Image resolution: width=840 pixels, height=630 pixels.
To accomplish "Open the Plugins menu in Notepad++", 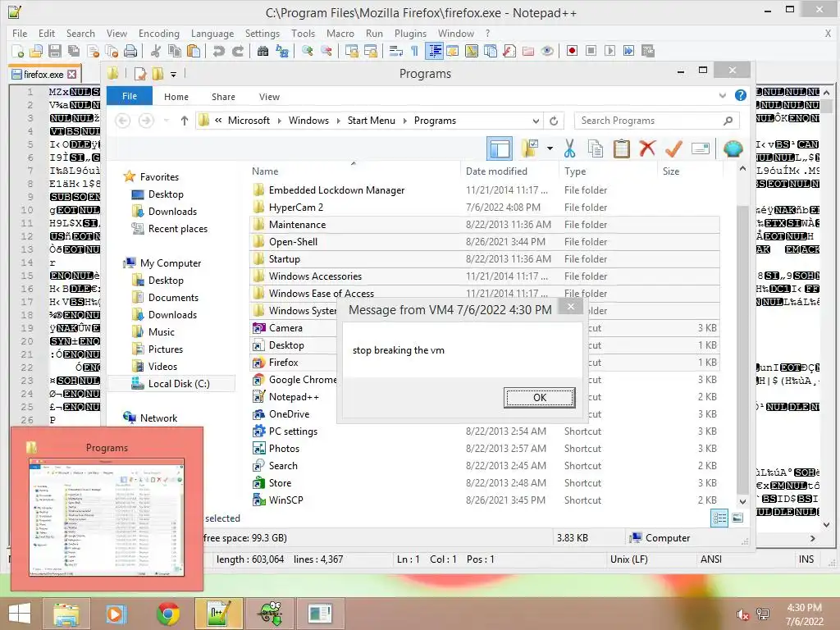I will coord(410,33).
